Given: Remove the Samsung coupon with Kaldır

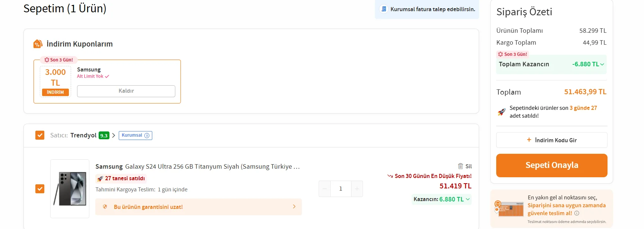Looking at the screenshot, I should point(126,91).
